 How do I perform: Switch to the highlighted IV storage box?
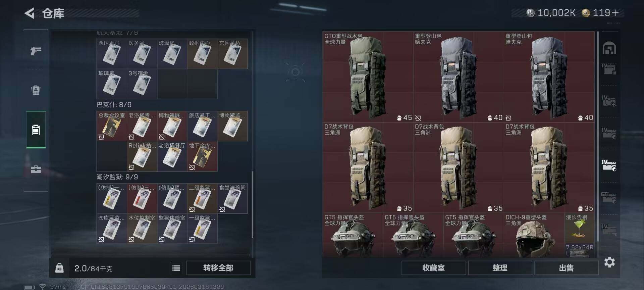609,165
